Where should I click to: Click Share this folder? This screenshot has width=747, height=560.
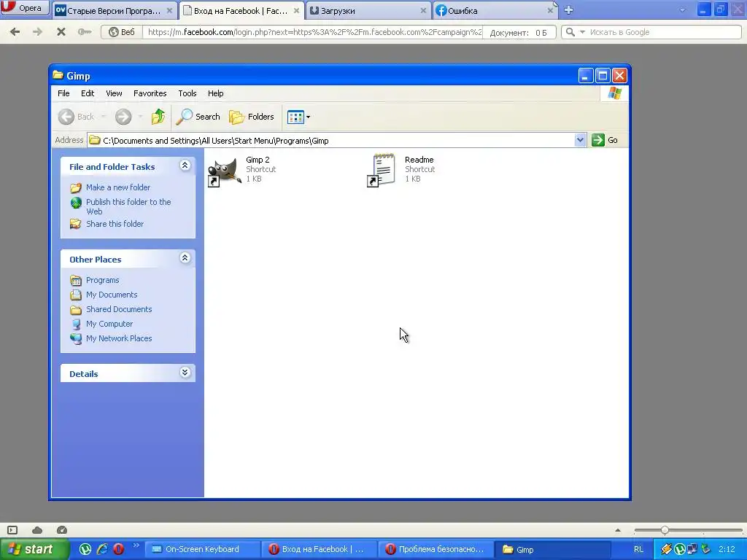point(115,224)
